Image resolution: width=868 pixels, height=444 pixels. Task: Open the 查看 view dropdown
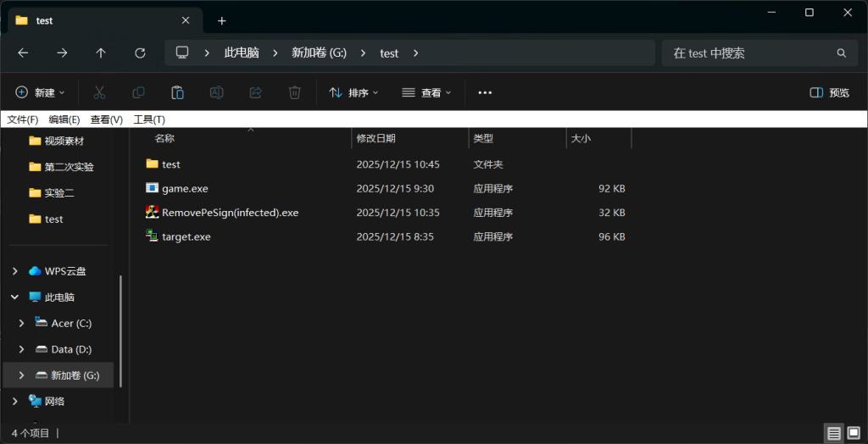426,92
